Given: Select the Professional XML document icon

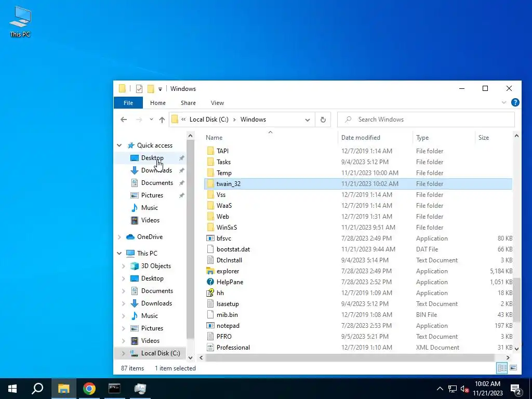Looking at the screenshot, I should pyautogui.click(x=210, y=348).
